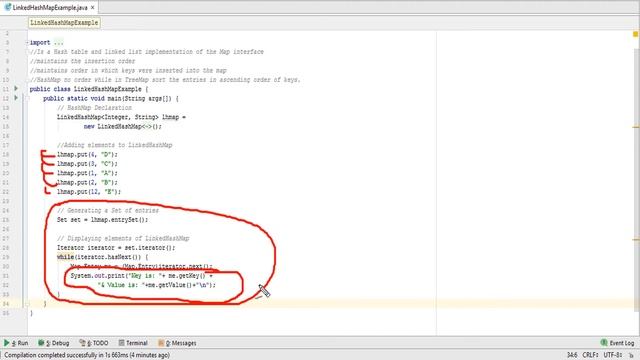The image size is (640, 360).
Task: Collapse the main method fold marker
Action: click(27, 98)
